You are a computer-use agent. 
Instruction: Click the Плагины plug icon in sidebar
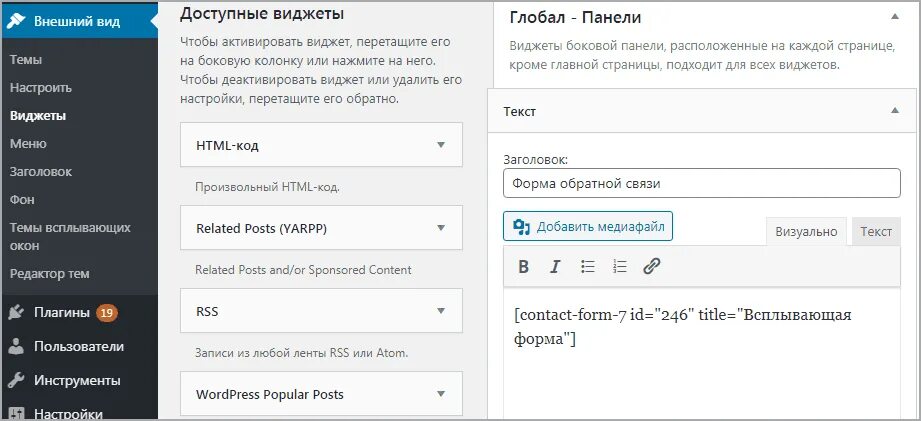pos(16,312)
